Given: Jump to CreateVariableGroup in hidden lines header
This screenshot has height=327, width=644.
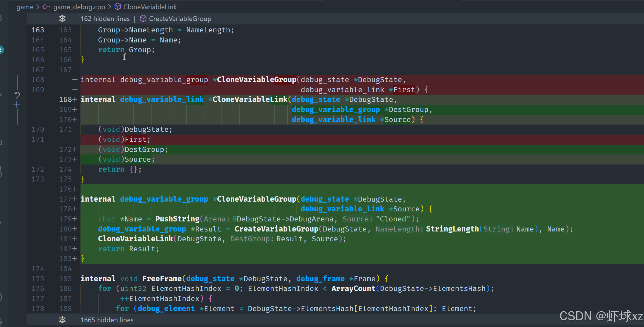Looking at the screenshot, I should (180, 19).
